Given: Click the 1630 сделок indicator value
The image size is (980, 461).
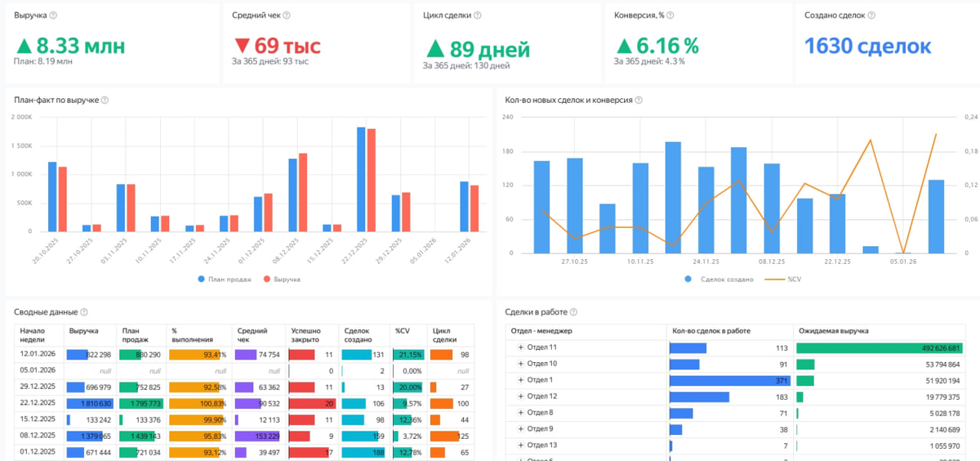Looking at the screenshot, I should 867,46.
